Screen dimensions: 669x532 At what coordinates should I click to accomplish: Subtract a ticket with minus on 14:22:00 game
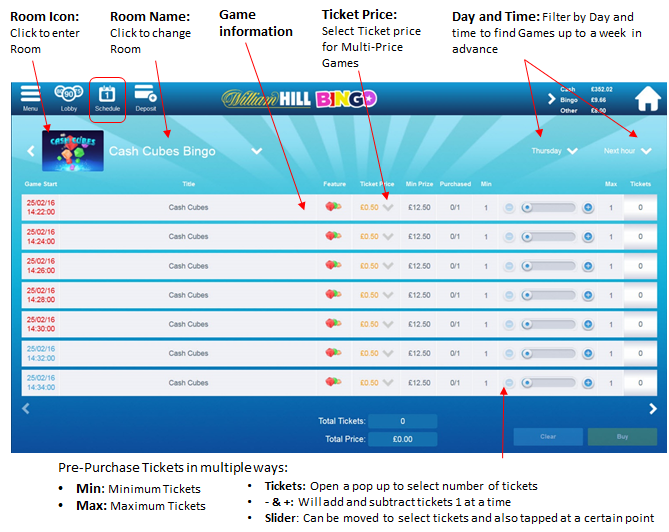click(x=509, y=208)
